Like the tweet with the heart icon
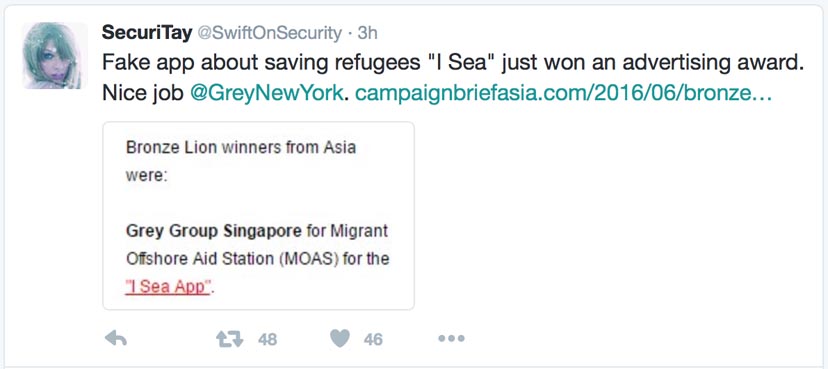 (340, 338)
